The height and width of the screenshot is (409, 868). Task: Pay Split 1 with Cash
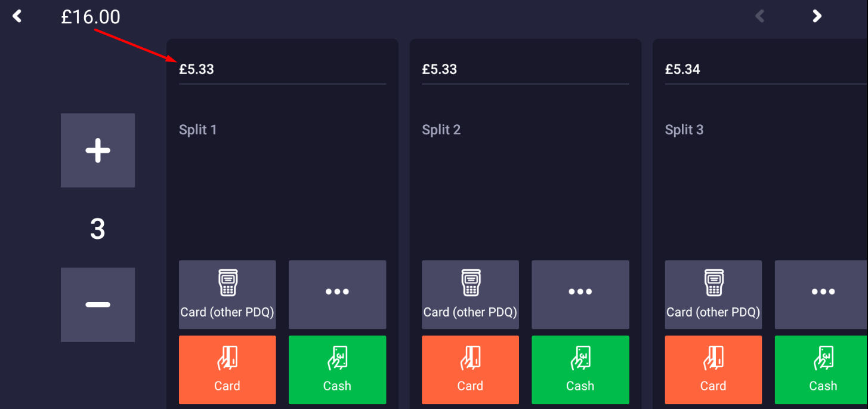click(337, 370)
